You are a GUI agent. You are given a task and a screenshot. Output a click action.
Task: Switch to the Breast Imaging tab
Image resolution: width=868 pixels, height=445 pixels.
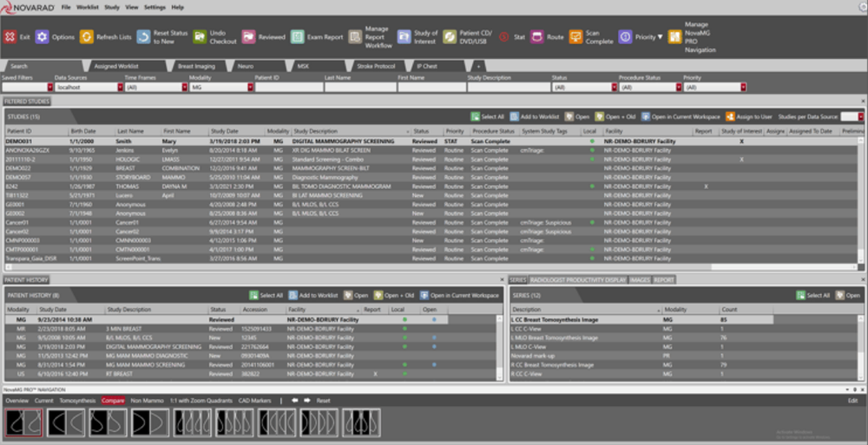196,66
